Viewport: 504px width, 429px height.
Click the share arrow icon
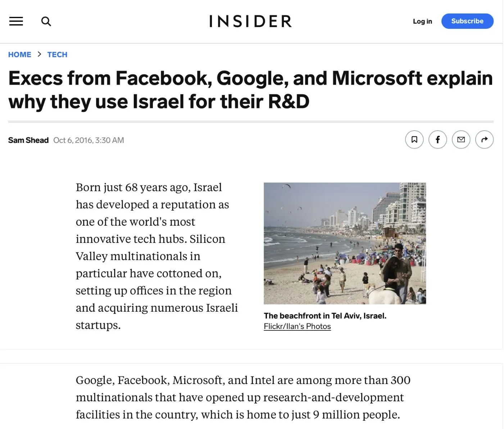(484, 140)
